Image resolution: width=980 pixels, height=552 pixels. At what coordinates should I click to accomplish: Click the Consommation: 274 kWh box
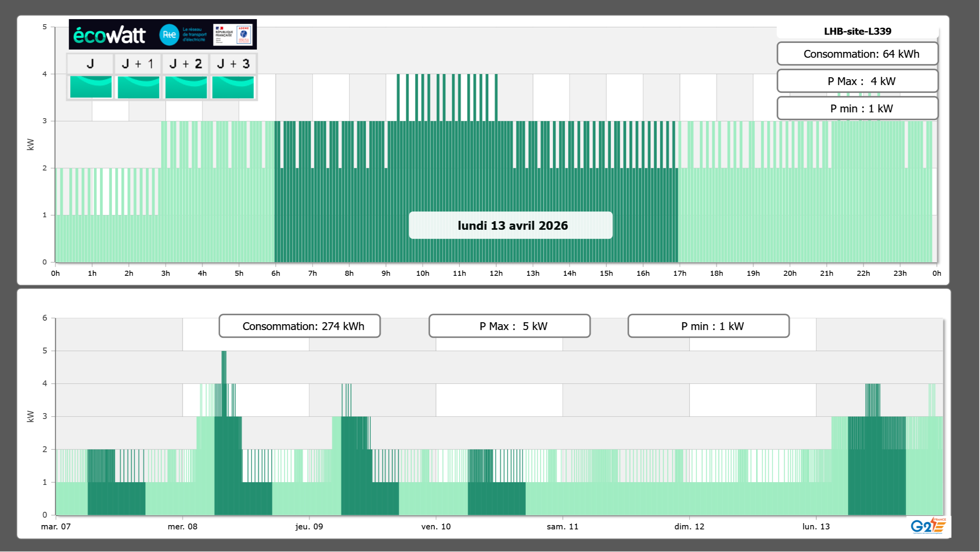[x=300, y=326]
